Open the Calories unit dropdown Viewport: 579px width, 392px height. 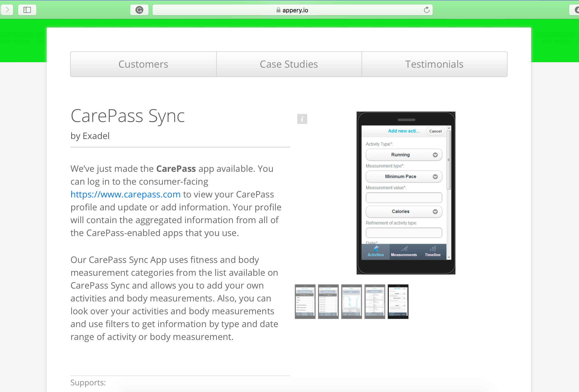(404, 212)
